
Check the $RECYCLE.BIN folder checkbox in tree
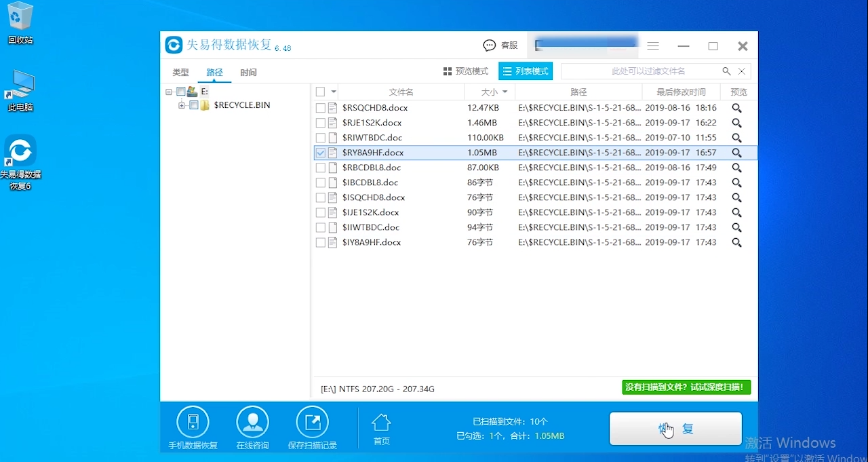coord(194,105)
